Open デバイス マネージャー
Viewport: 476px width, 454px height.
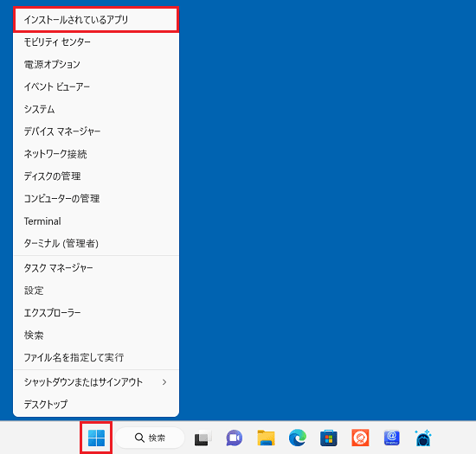point(96,131)
